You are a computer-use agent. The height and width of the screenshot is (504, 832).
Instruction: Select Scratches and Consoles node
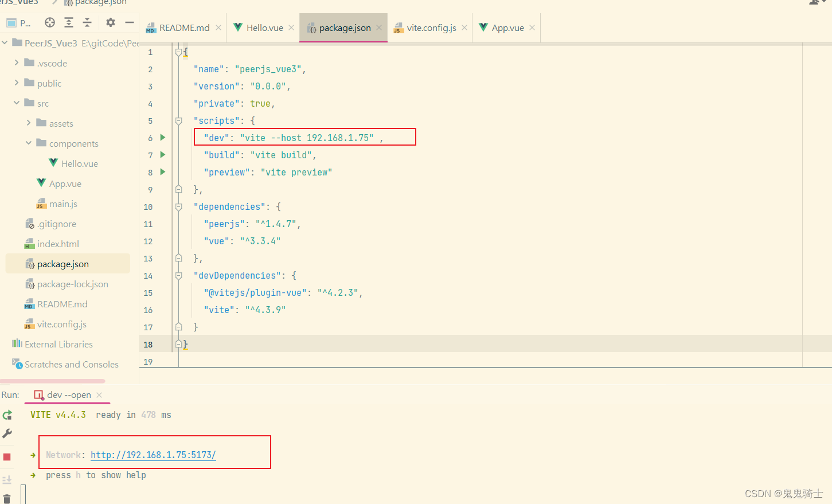65,364
